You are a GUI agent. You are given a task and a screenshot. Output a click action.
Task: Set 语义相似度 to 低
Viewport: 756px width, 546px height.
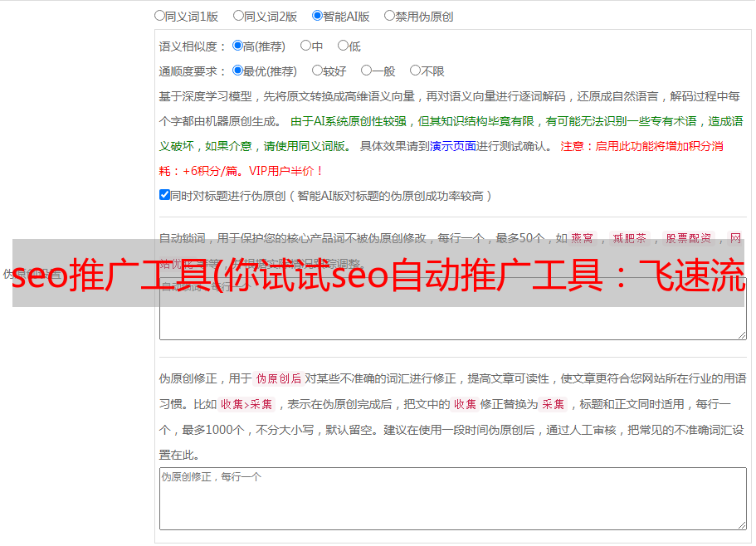click(343, 46)
